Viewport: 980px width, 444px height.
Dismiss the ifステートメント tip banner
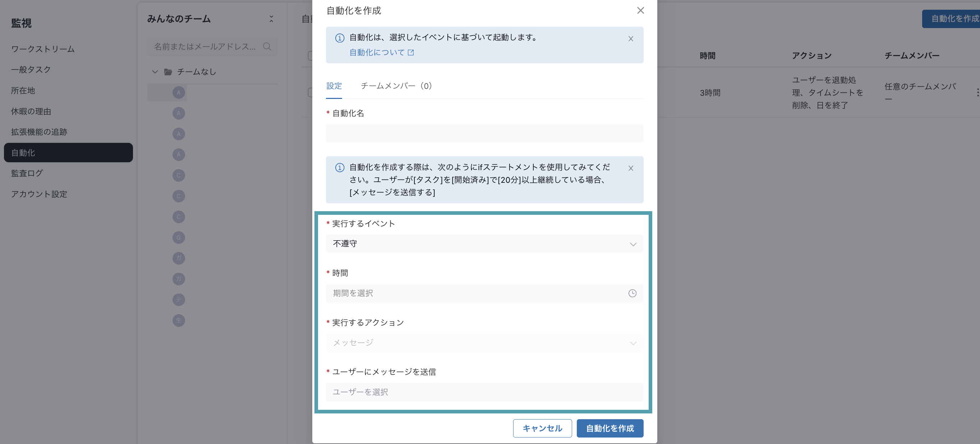[630, 168]
